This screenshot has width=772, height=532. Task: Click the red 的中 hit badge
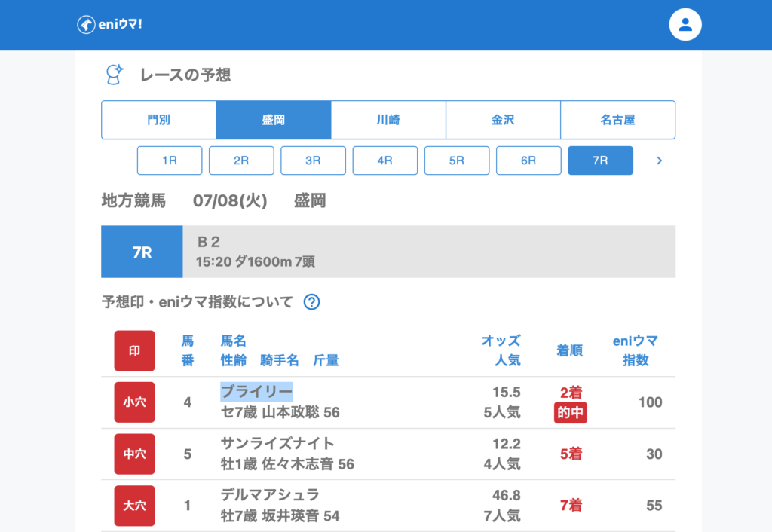pyautogui.click(x=570, y=413)
